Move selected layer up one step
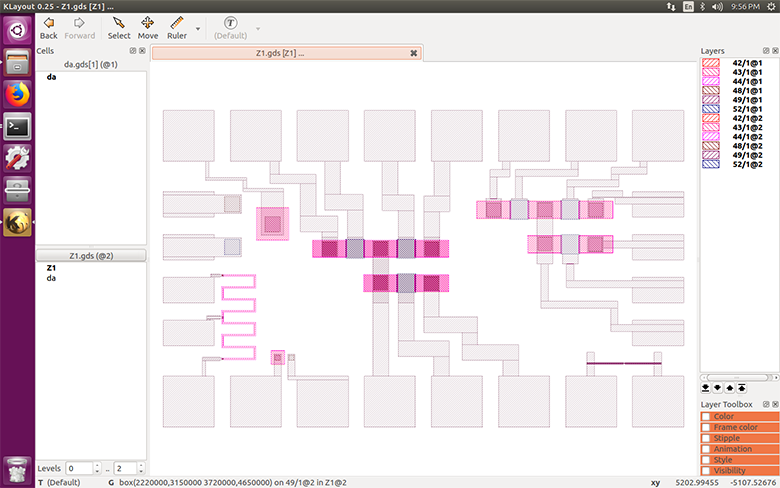This screenshot has width=780, height=488. (x=730, y=388)
